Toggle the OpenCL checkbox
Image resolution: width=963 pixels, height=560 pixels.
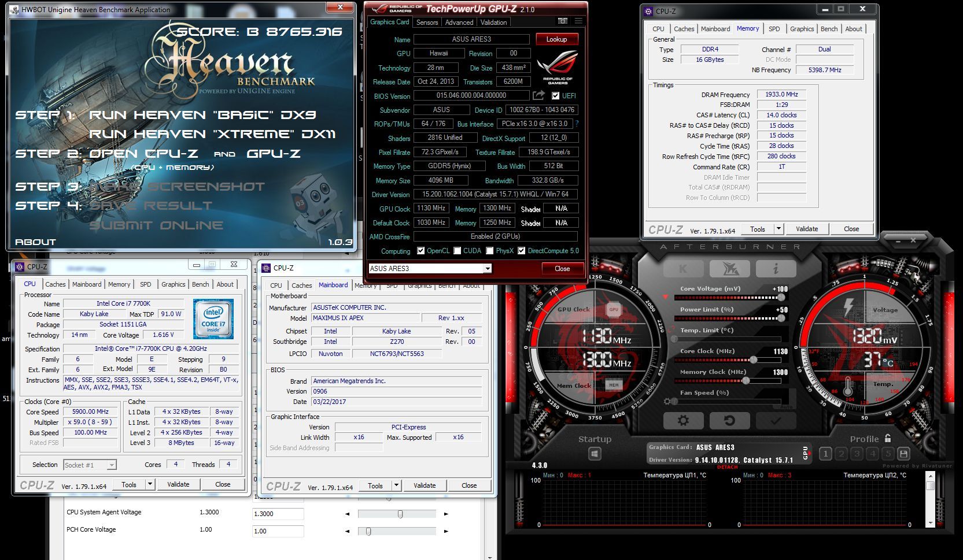421,251
